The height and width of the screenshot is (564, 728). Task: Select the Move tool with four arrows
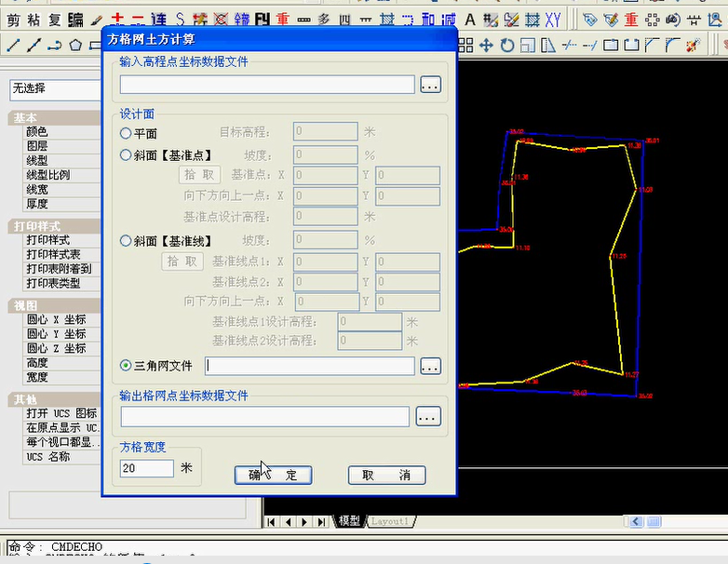tap(486, 45)
